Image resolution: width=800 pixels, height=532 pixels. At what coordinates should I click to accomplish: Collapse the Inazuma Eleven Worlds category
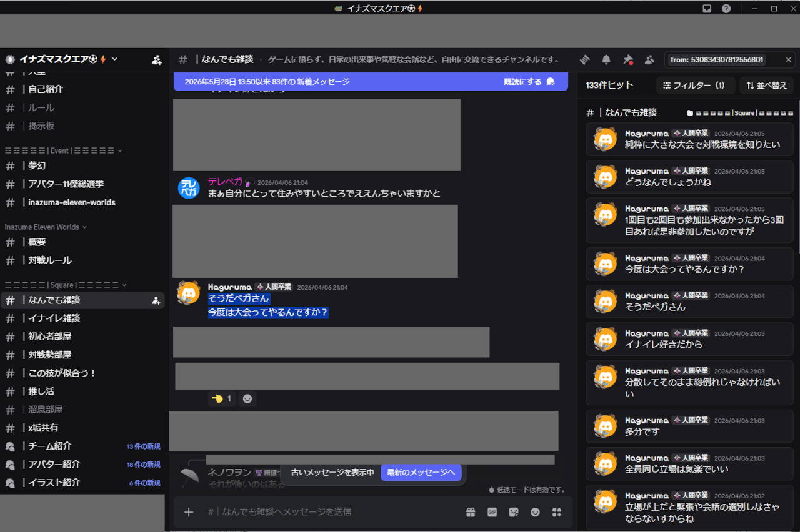(x=46, y=227)
